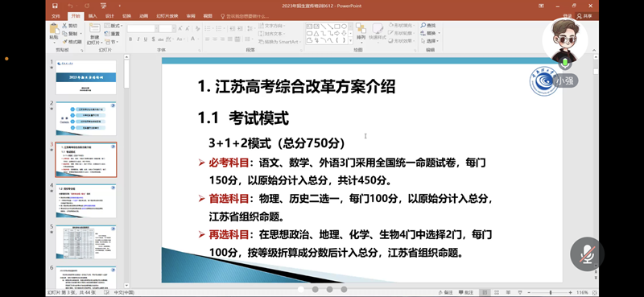Switch to the 设计 Design tab
The height and width of the screenshot is (297, 644).
point(109,16)
